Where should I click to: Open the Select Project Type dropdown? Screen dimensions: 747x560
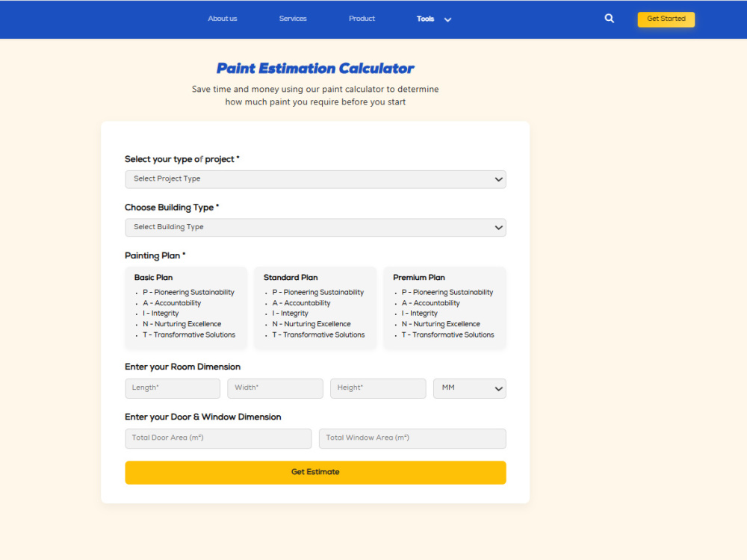click(315, 179)
